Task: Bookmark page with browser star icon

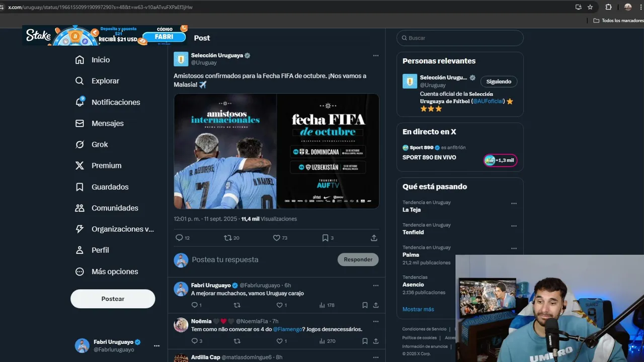Action: coord(590,7)
